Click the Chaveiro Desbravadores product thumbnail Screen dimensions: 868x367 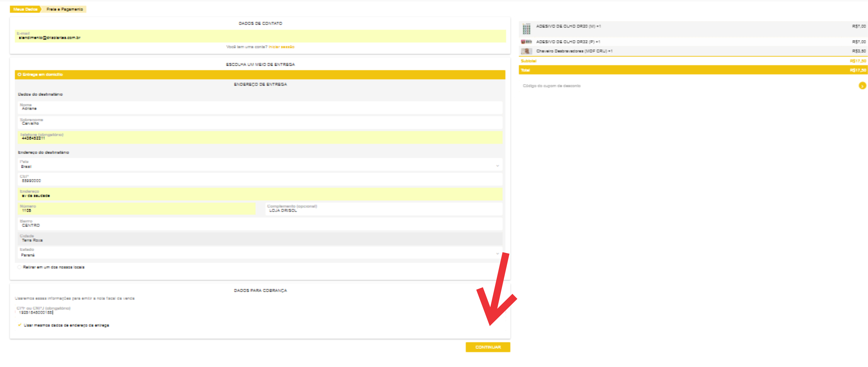(526, 51)
